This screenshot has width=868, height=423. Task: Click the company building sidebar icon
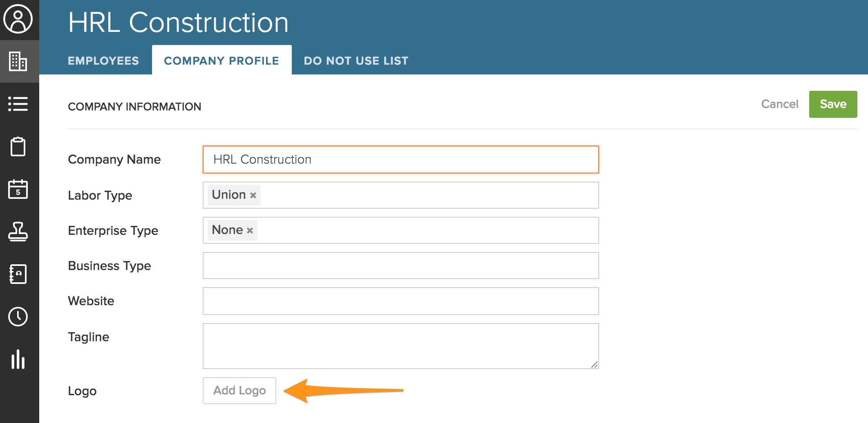(x=18, y=61)
